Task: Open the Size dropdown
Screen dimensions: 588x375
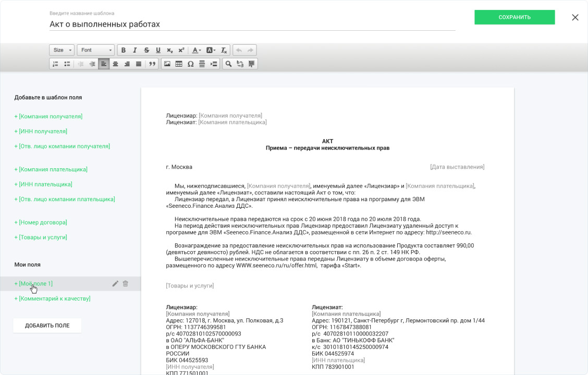Action: click(62, 50)
